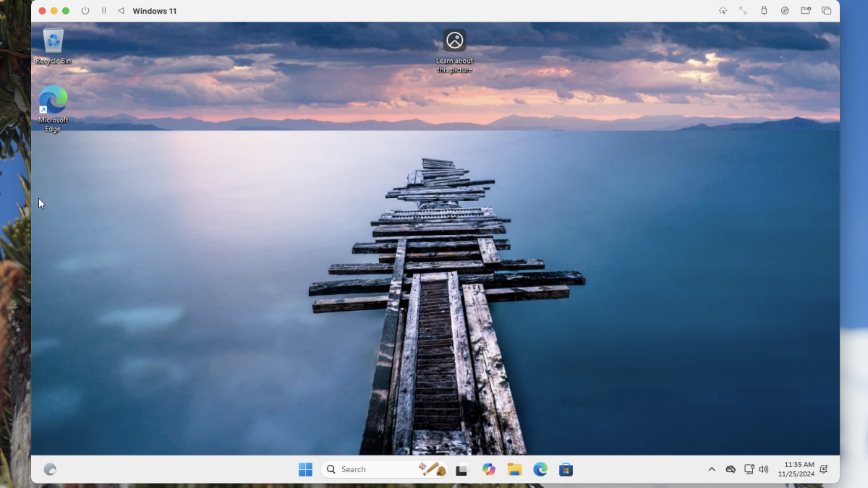Open Task View from the taskbar

pyautogui.click(x=461, y=470)
